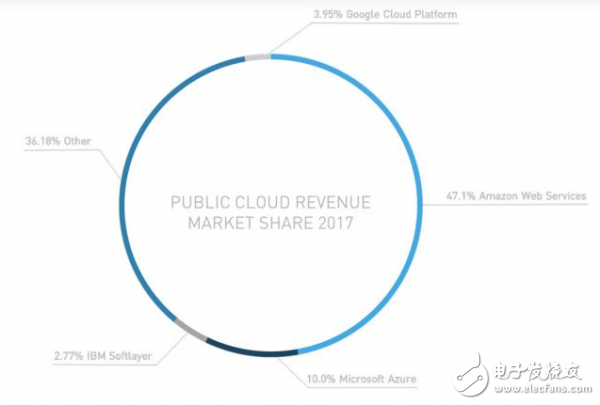This screenshot has width=600, height=405.
Task: Select the dark navy Microsoft Azure segment
Action: [248, 350]
